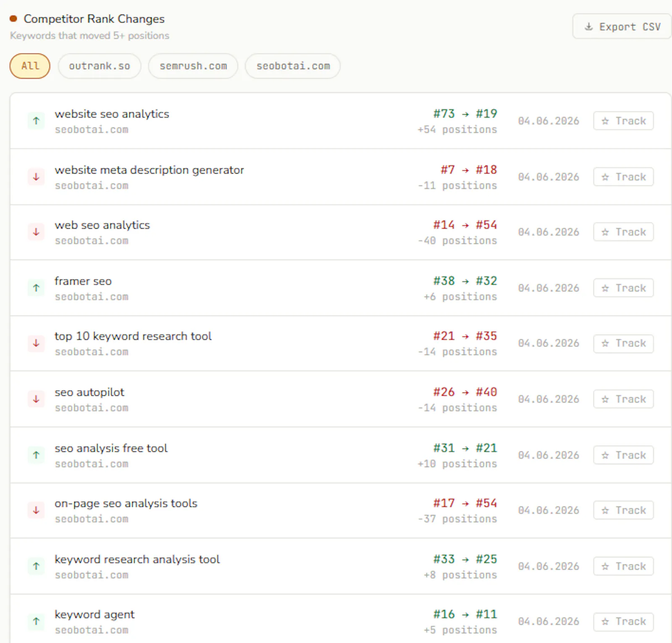Click the seo autopilot keyword text
Screen dimensions: 672x643
(89, 393)
